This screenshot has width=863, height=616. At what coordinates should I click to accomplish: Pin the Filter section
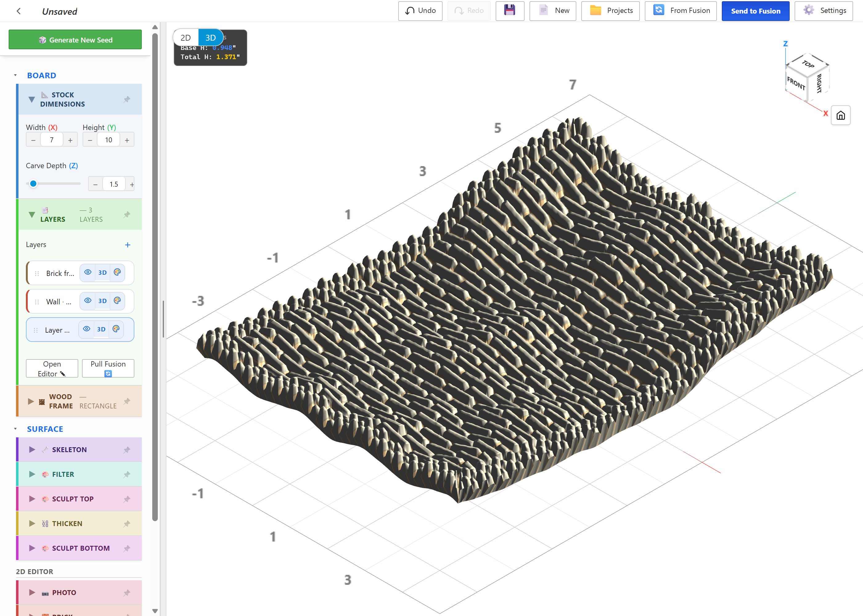point(127,475)
